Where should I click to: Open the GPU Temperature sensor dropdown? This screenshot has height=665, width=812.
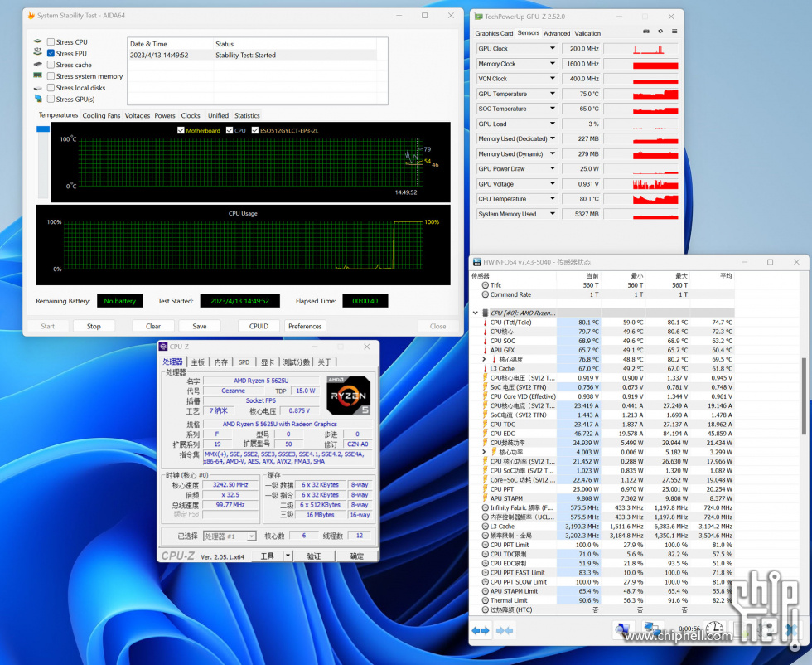pyautogui.click(x=553, y=94)
